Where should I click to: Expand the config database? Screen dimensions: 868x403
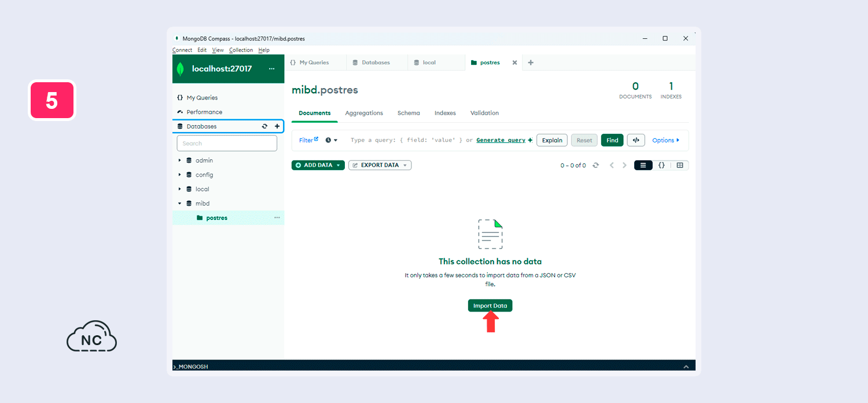pyautogui.click(x=179, y=175)
